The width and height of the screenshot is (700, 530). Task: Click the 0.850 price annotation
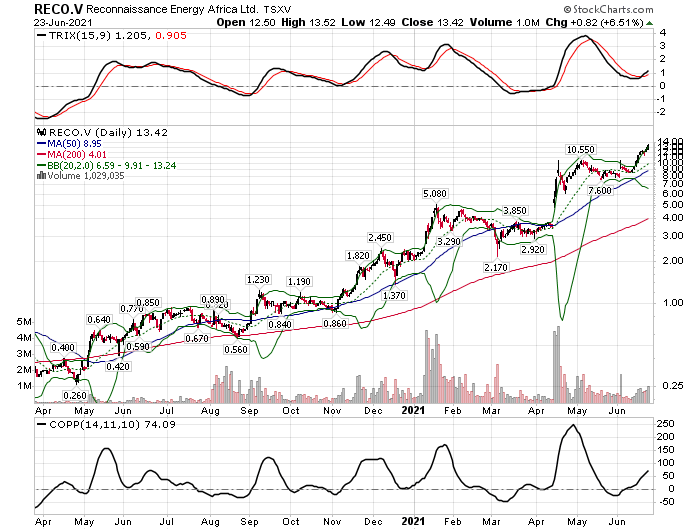[x=148, y=303]
